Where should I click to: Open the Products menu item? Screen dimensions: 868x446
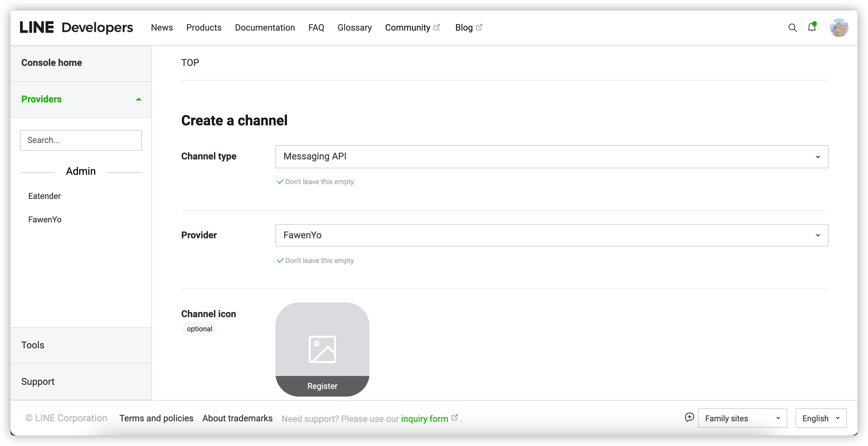(x=204, y=28)
